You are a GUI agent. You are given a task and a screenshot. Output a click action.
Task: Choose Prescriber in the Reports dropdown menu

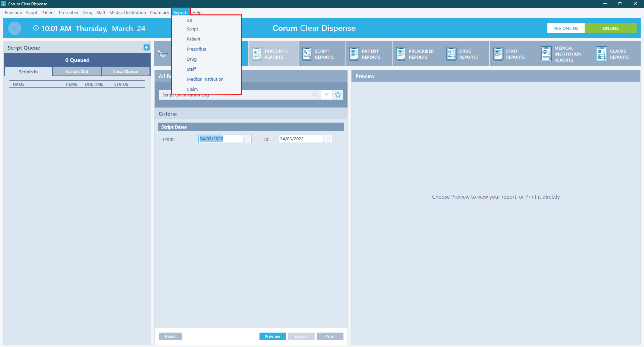coord(197,49)
